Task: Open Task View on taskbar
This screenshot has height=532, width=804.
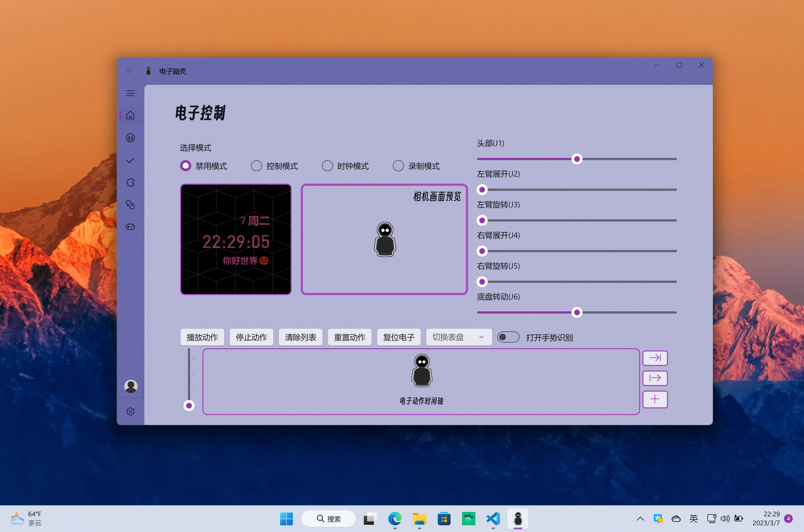Action: tap(370, 519)
